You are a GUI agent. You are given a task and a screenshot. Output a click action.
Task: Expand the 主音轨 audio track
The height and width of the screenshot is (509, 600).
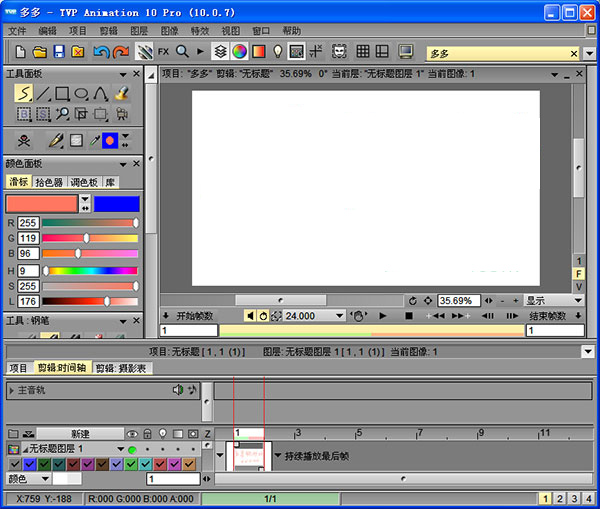click(12, 389)
